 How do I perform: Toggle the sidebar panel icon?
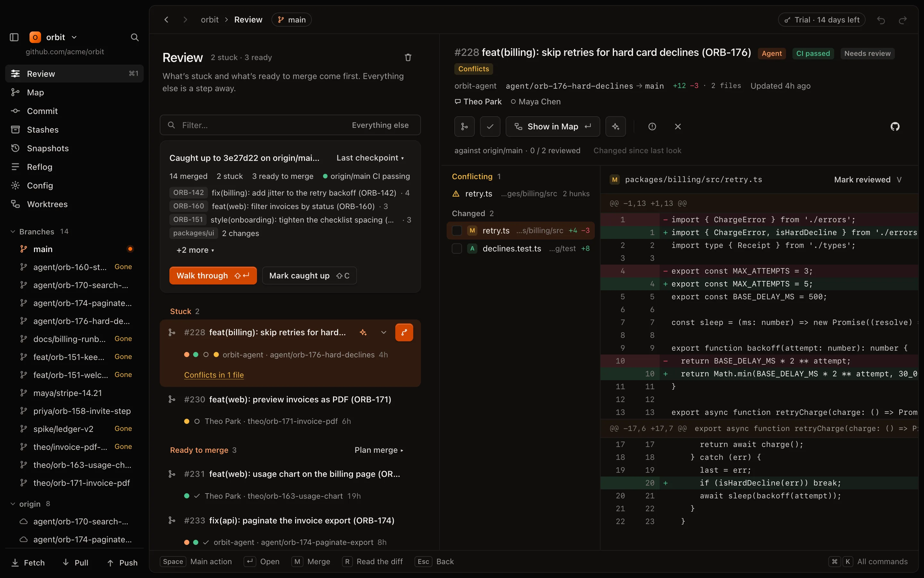point(14,37)
